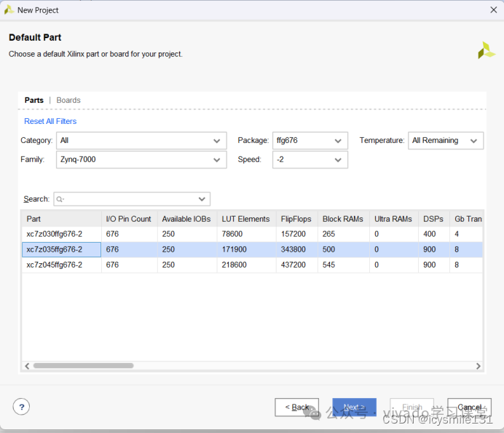Select the Parts tab
The height and width of the screenshot is (433, 504).
pyautogui.click(x=34, y=100)
